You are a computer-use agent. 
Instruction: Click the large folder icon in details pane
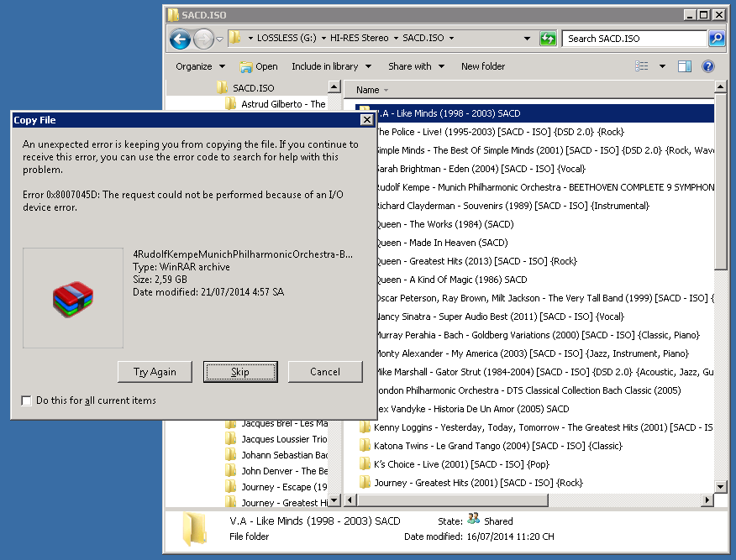[x=194, y=529]
